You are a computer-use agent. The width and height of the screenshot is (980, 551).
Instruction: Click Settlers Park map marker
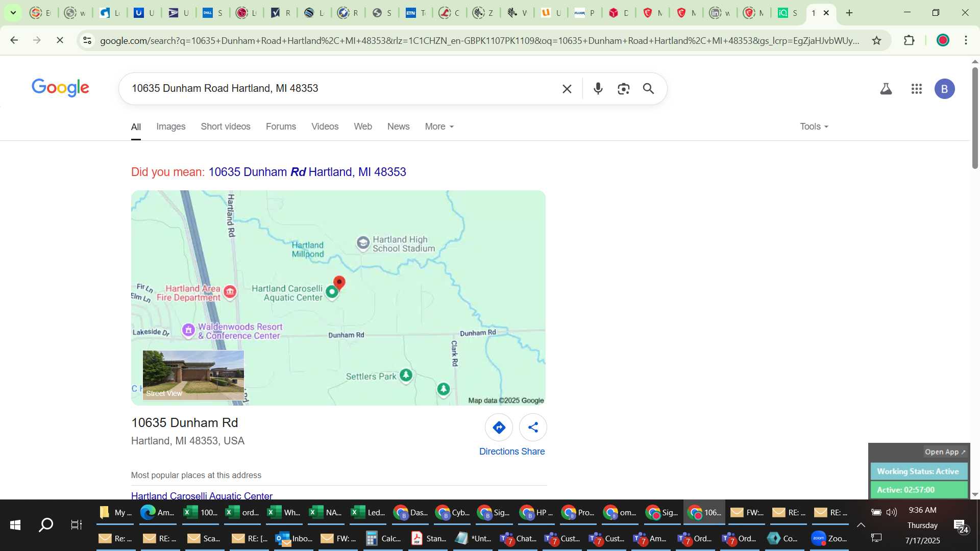tap(406, 375)
